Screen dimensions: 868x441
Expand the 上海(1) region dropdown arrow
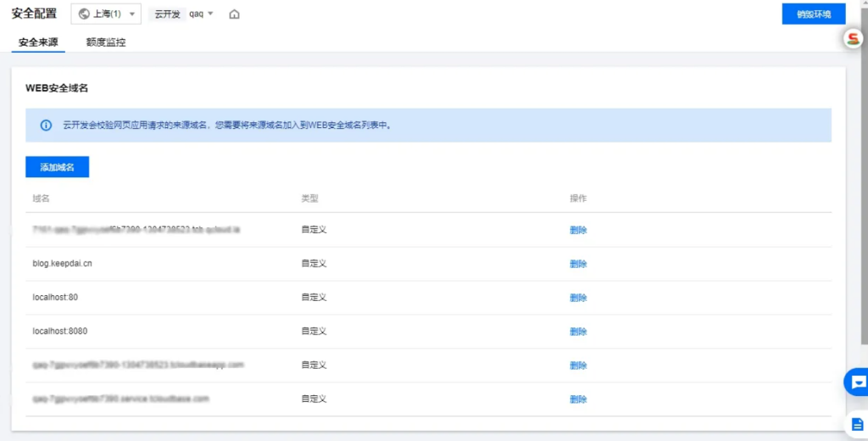pyautogui.click(x=133, y=14)
